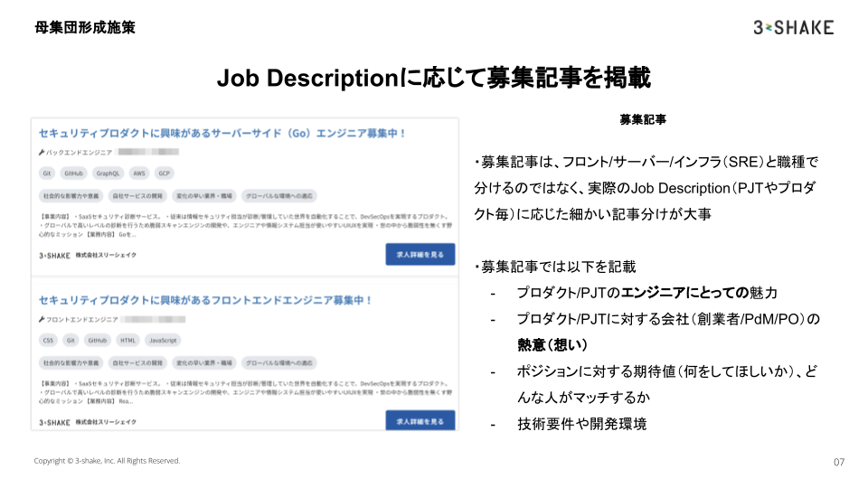868x488 pixels.
Task: Click the 社会的な影響力や意義 tag in the Go engineer card
Action: click(71, 196)
